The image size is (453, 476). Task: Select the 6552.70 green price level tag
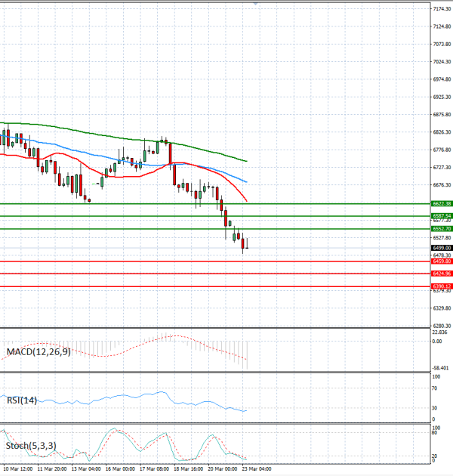pyautogui.click(x=442, y=228)
